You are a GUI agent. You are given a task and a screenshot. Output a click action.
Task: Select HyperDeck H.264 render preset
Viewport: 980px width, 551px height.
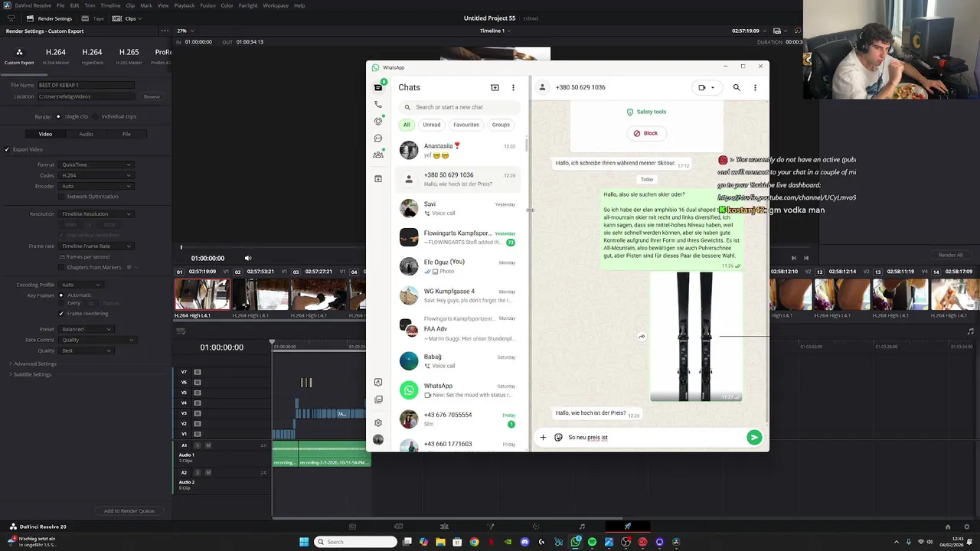(x=92, y=56)
